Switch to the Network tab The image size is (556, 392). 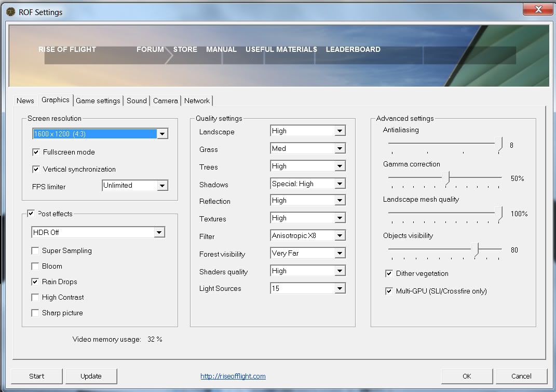point(197,101)
